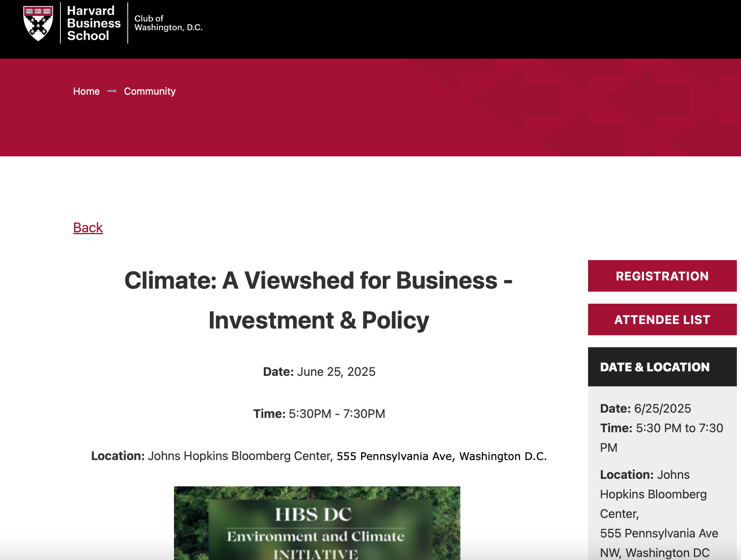
Task: Click the Club of Washington, D.C. header text
Action: [168, 23]
